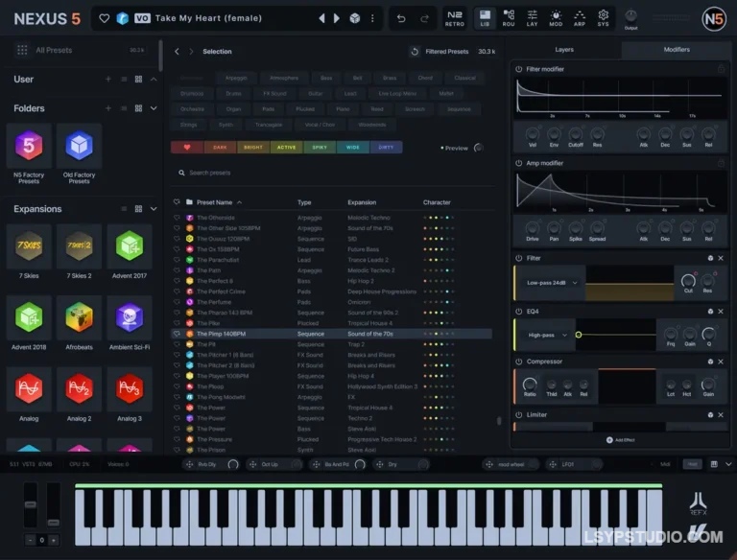This screenshot has height=560, width=737.
Task: Open the SYS system settings page
Action: tap(603, 18)
